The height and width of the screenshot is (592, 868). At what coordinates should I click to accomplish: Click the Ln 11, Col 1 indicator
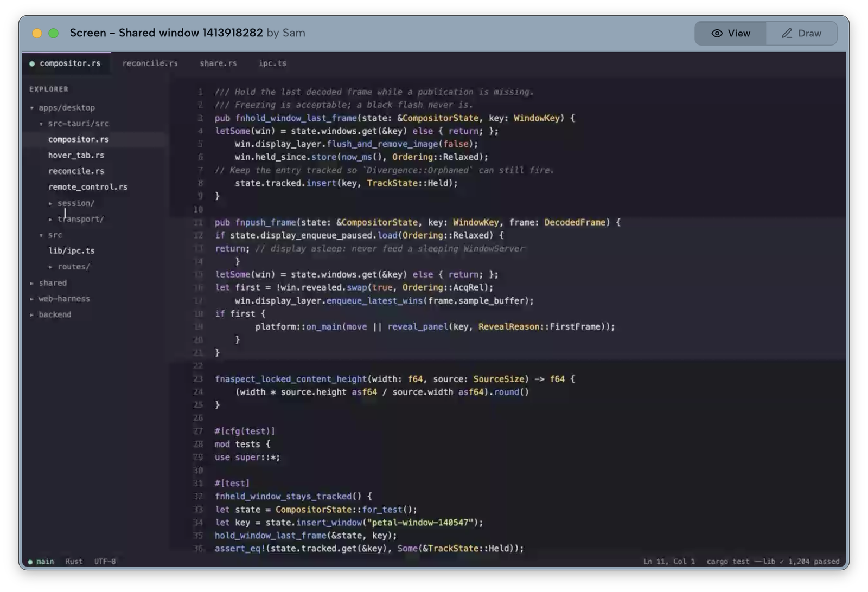[669, 562]
